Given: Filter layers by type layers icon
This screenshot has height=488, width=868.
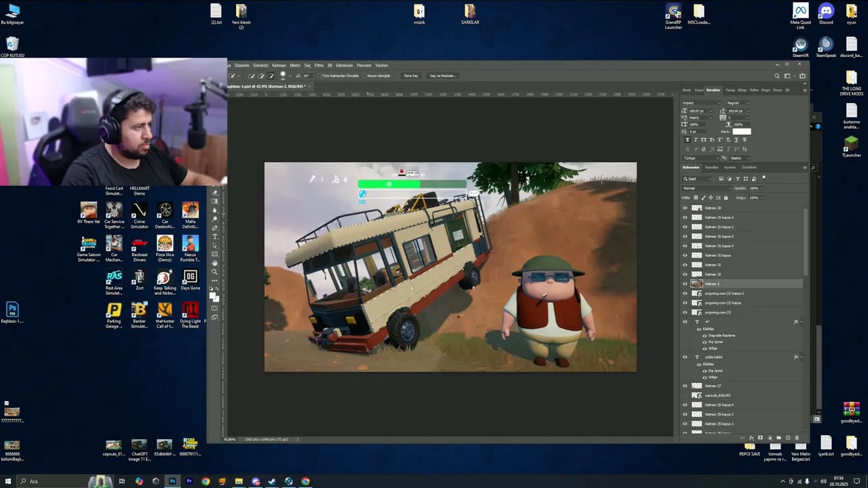Looking at the screenshot, I should (738, 179).
